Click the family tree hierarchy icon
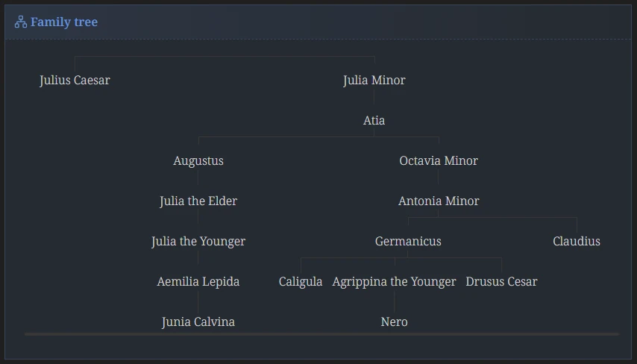This screenshot has height=364, width=637. pos(21,22)
